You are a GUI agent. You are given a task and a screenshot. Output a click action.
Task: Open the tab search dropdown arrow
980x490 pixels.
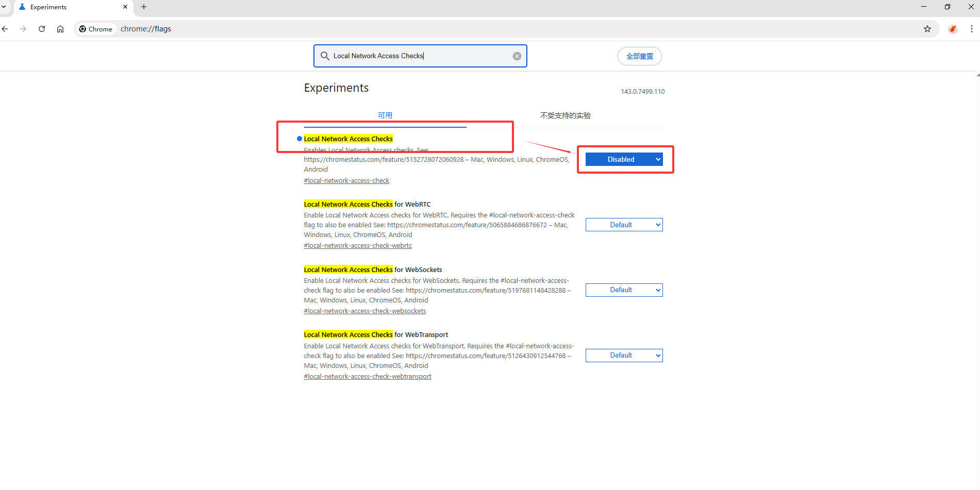(4, 7)
